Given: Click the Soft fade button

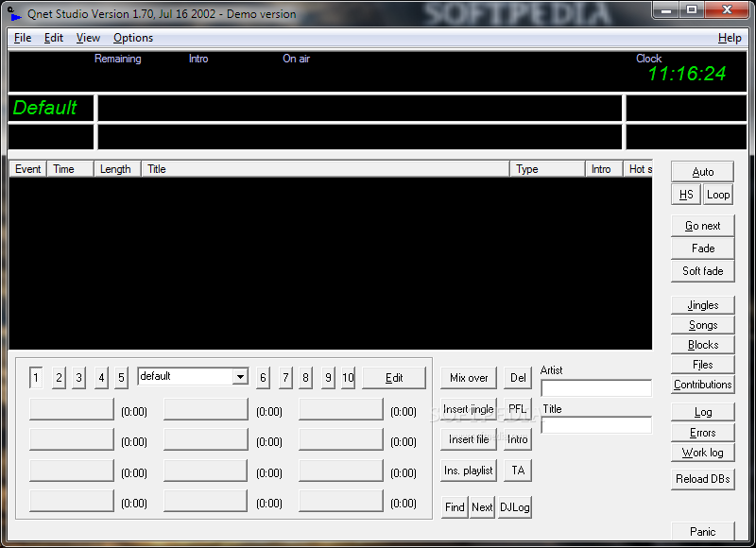Looking at the screenshot, I should coord(702,271).
